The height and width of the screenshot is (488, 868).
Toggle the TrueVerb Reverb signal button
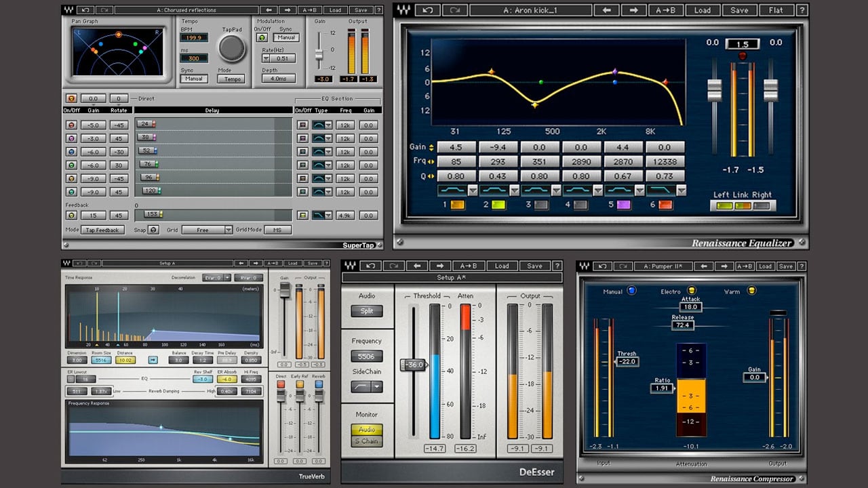319,384
